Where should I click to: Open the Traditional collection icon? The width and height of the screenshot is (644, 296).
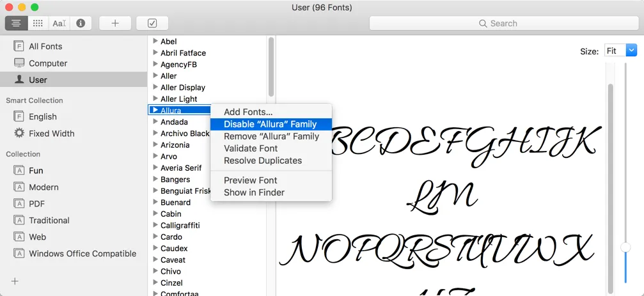pos(19,220)
